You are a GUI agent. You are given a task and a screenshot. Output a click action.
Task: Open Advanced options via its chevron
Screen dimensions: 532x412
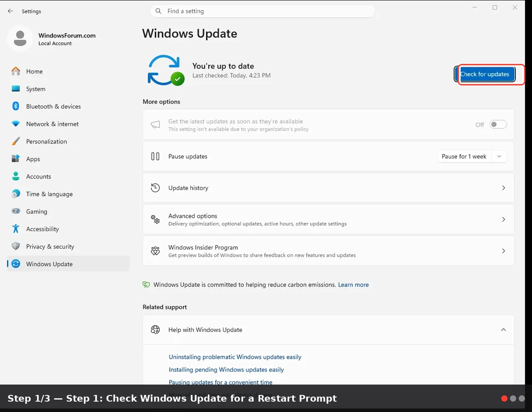point(503,219)
